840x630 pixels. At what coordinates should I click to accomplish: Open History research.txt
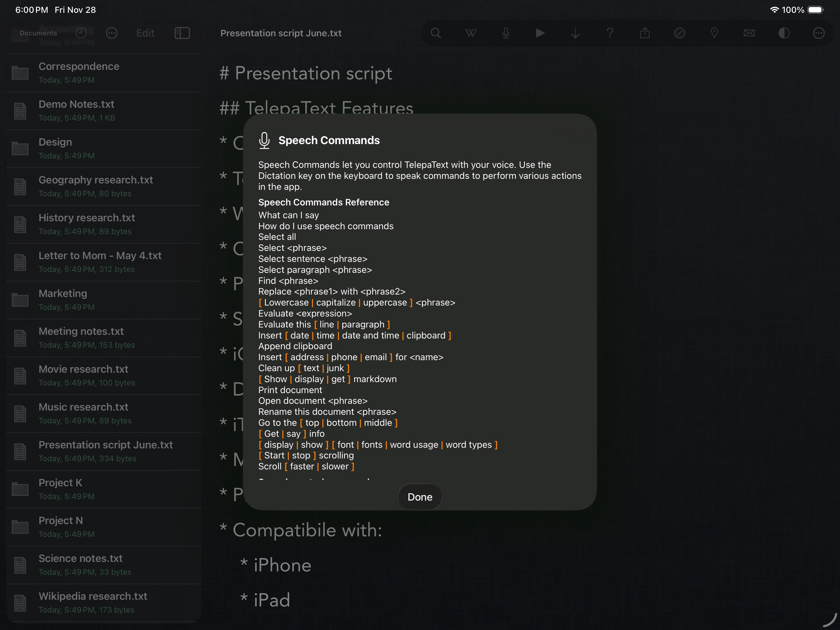point(104,224)
